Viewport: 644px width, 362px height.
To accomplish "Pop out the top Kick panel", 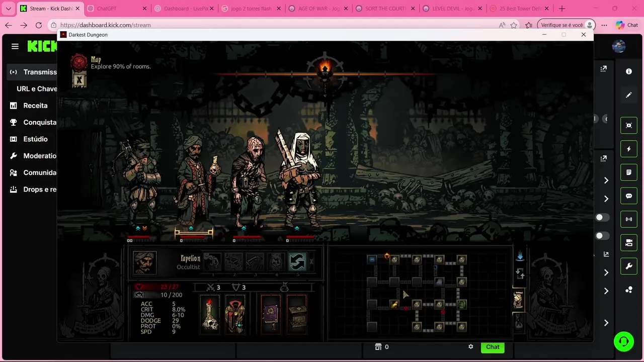I will (604, 69).
